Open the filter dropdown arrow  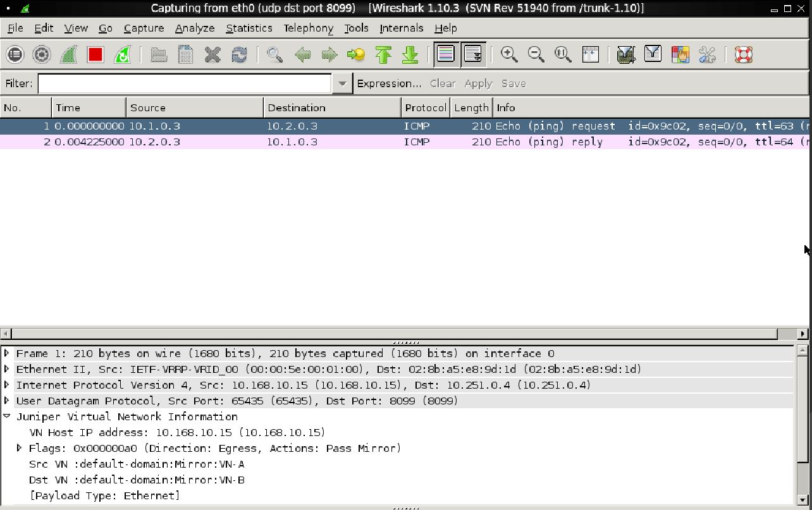coord(341,83)
